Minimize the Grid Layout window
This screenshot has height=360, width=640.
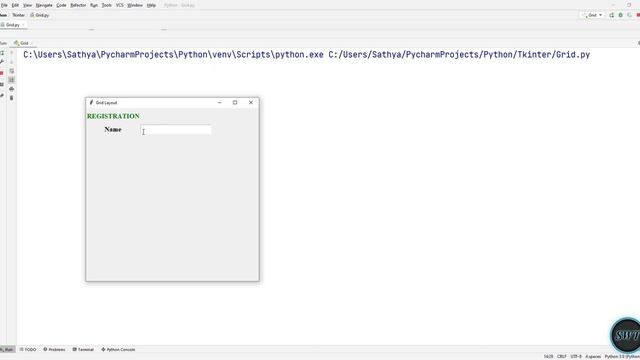click(220, 102)
